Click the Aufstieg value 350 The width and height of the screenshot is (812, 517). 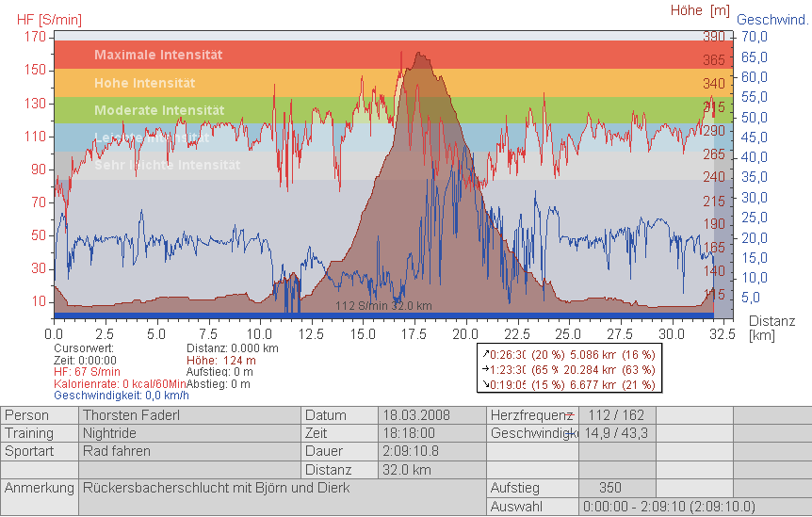[610, 488]
